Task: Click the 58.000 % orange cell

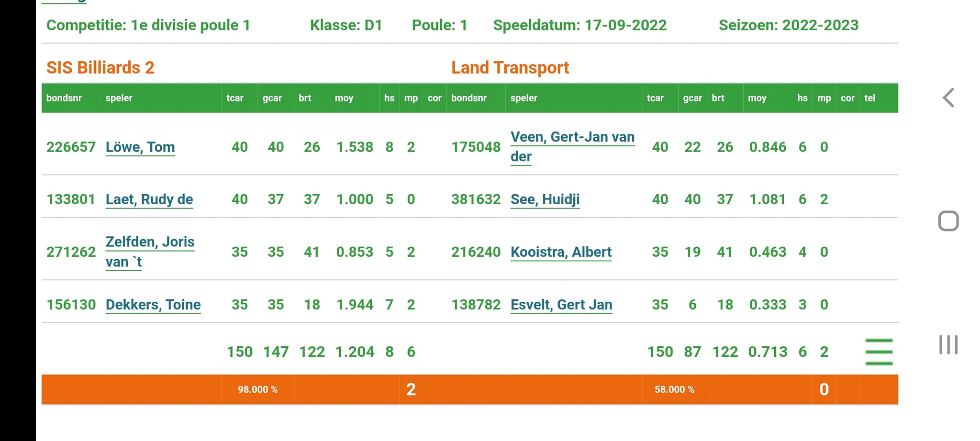Action: pyautogui.click(x=674, y=389)
